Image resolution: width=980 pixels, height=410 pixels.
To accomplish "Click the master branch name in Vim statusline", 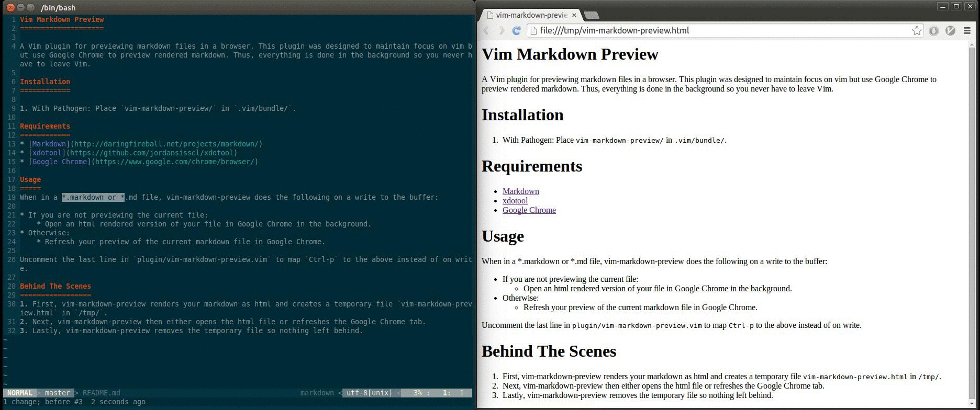I will point(58,393).
